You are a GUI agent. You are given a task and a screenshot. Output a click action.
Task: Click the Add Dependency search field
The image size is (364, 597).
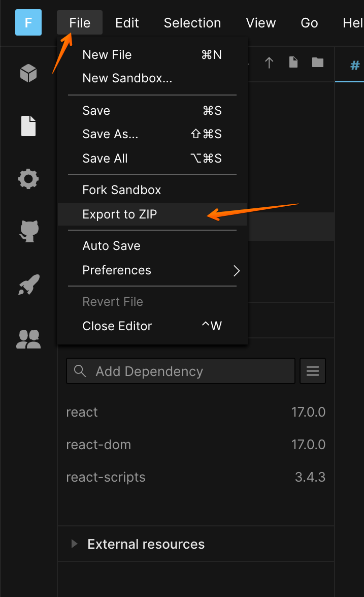[x=181, y=371]
